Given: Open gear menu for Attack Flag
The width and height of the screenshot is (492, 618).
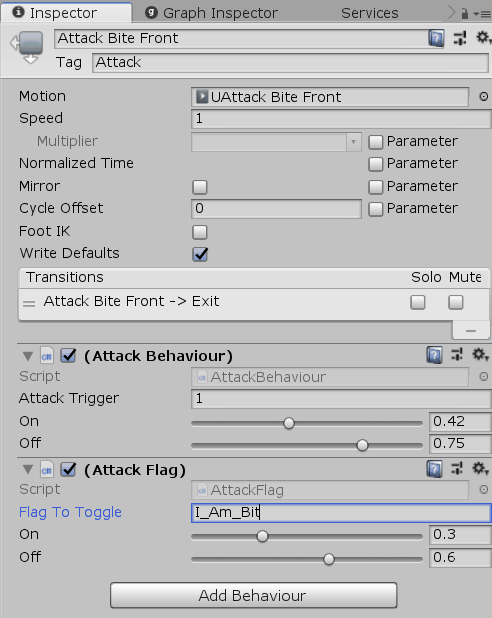Looking at the screenshot, I should click(480, 469).
